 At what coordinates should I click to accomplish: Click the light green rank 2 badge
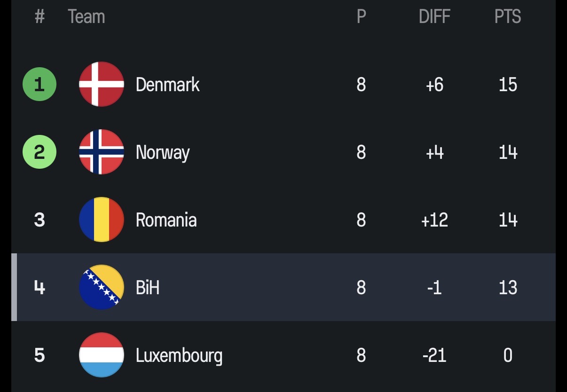(x=39, y=152)
